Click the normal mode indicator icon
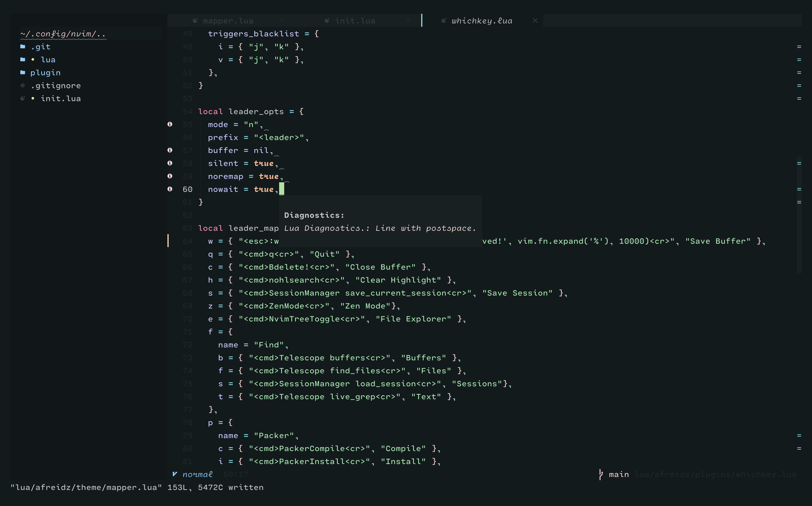The image size is (812, 506). [x=175, y=474]
